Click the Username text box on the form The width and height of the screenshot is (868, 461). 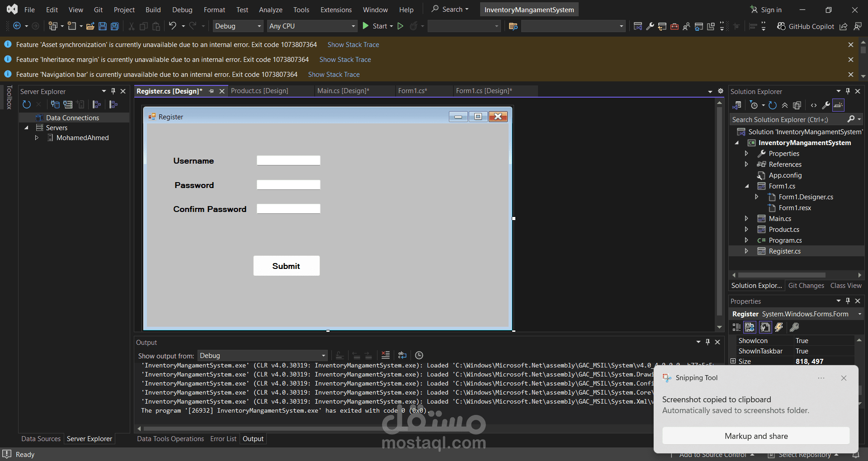pyautogui.click(x=288, y=160)
